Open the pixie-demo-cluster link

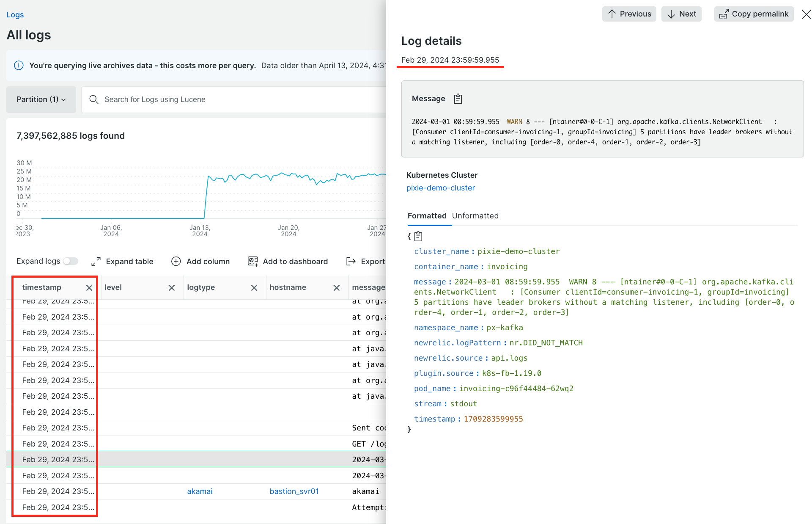pos(440,188)
